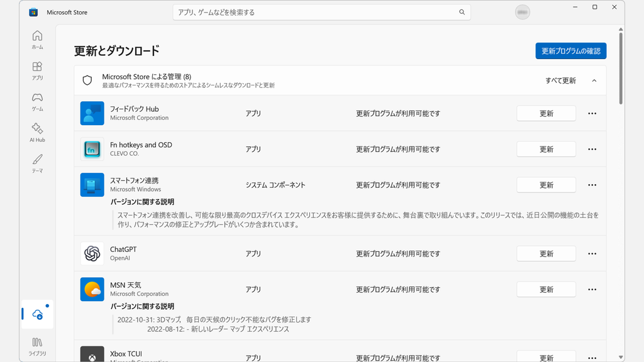Click the フィードバック Hub name text

[135, 109]
